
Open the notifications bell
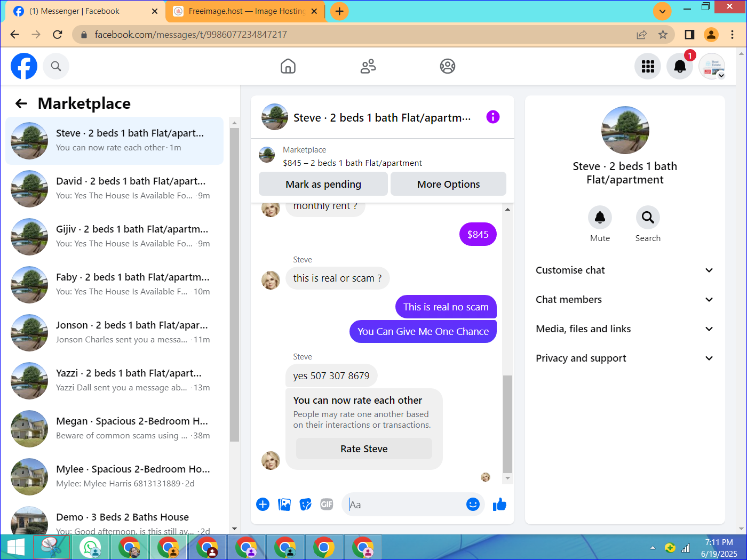point(680,66)
